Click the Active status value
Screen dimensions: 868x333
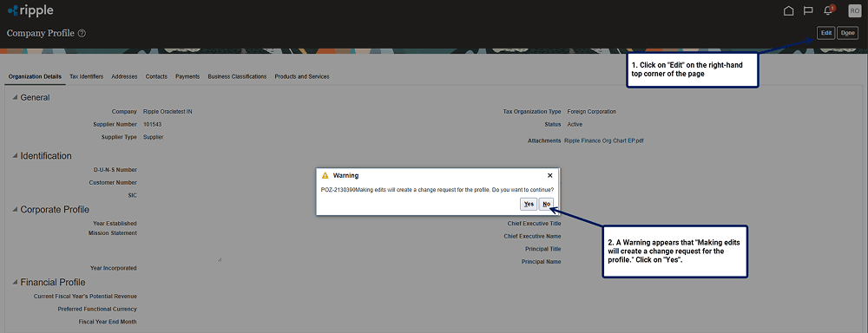click(x=575, y=125)
